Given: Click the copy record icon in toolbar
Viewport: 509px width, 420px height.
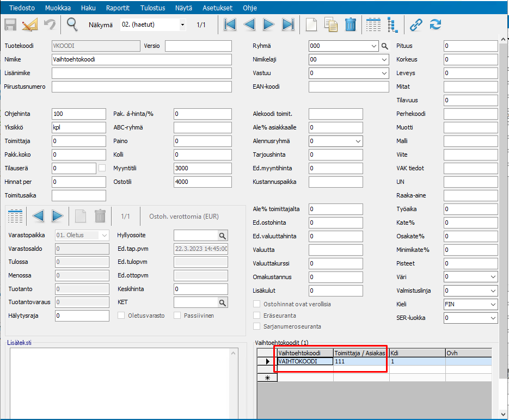Looking at the screenshot, I should [x=330, y=24].
